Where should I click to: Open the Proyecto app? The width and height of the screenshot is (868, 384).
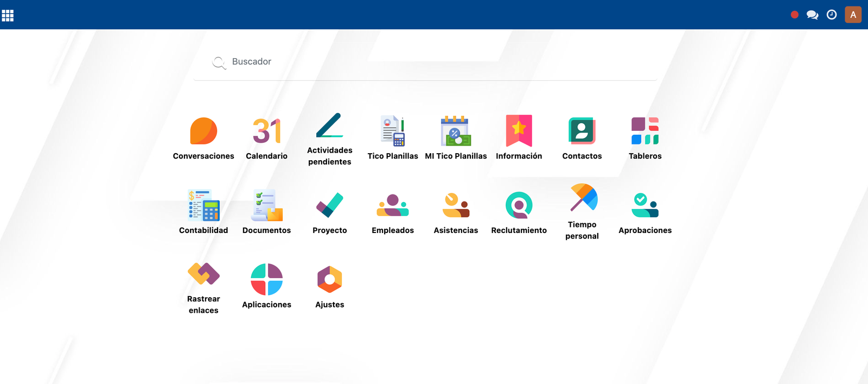(x=329, y=206)
